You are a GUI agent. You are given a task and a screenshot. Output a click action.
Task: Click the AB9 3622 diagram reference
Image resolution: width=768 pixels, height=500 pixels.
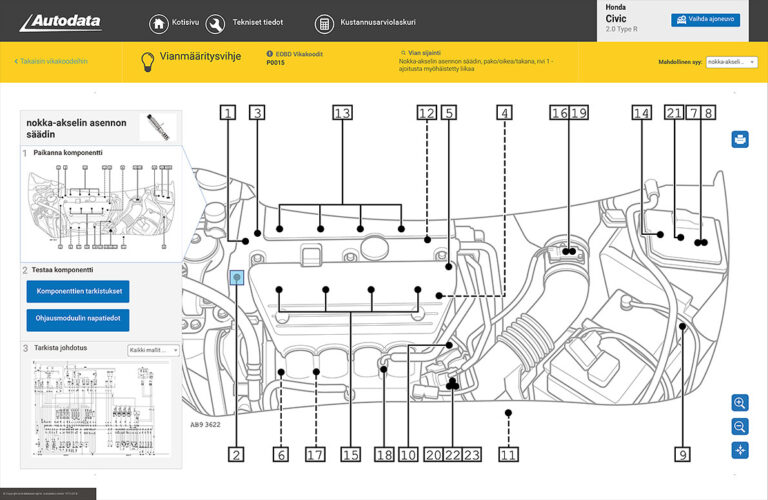click(205, 425)
